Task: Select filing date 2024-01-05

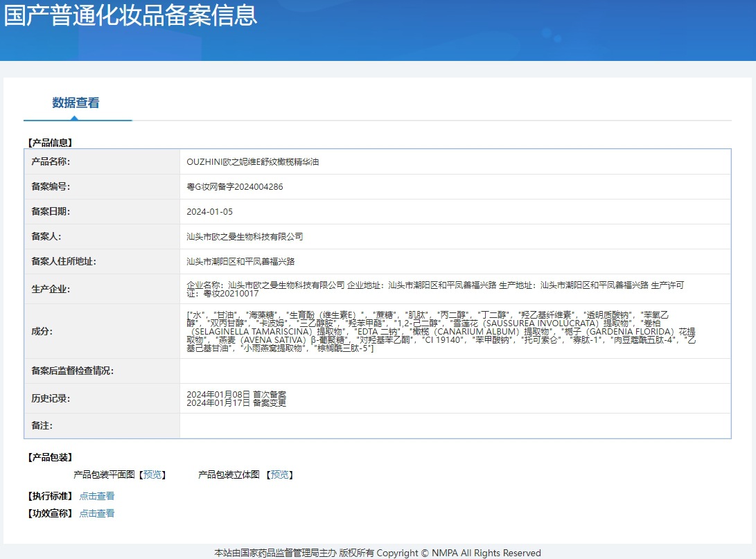Action: click(x=210, y=211)
